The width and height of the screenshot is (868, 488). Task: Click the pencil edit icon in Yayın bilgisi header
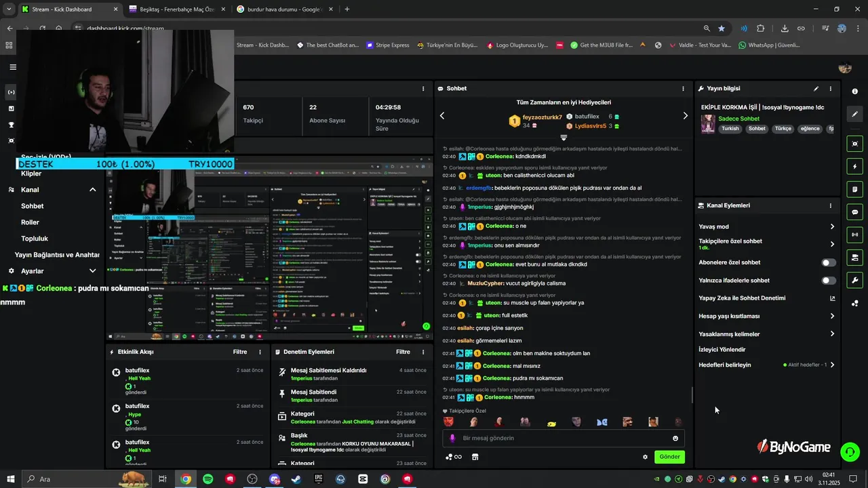click(x=816, y=89)
